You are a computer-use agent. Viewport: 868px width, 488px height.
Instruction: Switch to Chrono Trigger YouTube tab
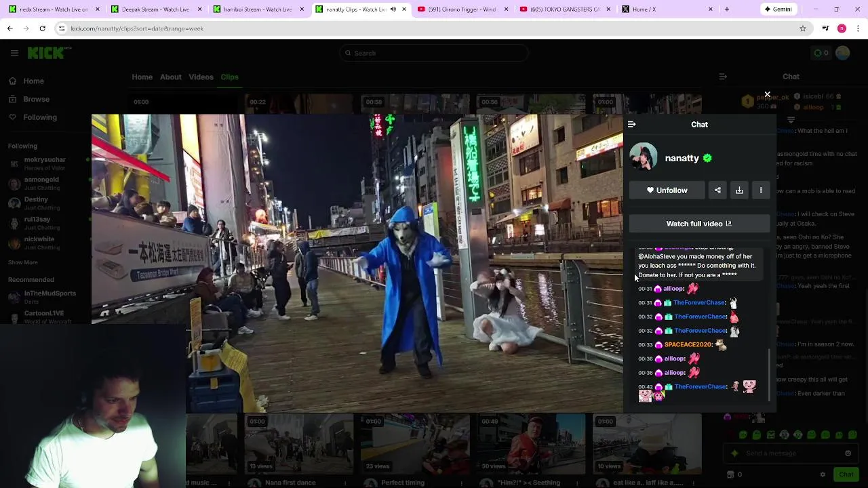coord(461,9)
